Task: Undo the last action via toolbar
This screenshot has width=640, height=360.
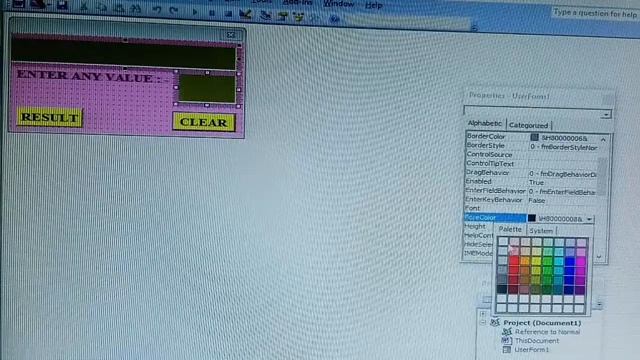Action: [x=157, y=10]
